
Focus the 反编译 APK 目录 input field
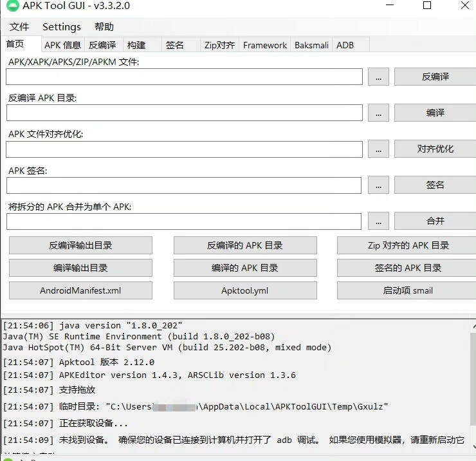[184, 113]
